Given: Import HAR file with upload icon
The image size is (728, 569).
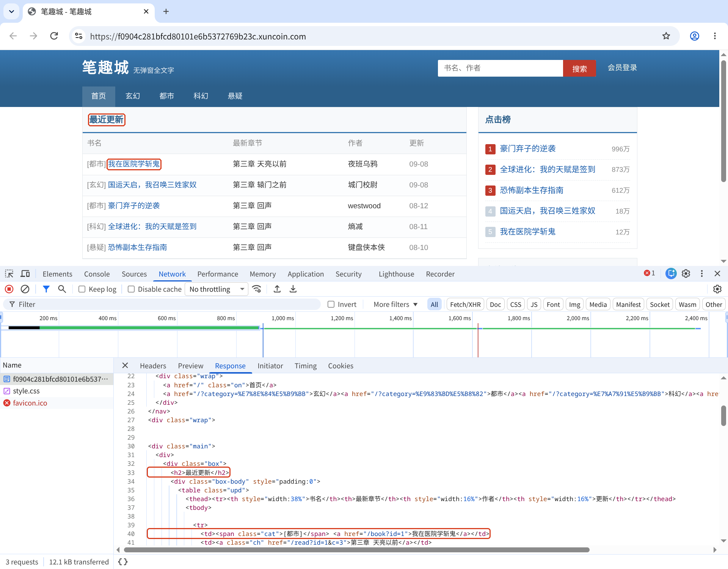Looking at the screenshot, I should point(277,289).
